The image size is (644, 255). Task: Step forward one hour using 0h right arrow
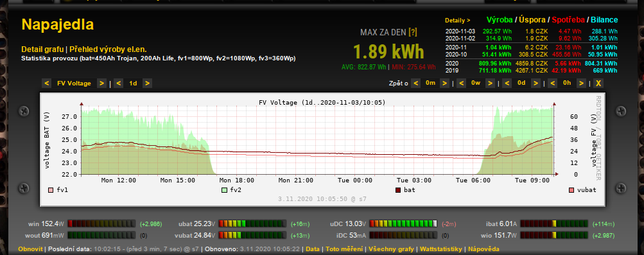click(x=580, y=84)
